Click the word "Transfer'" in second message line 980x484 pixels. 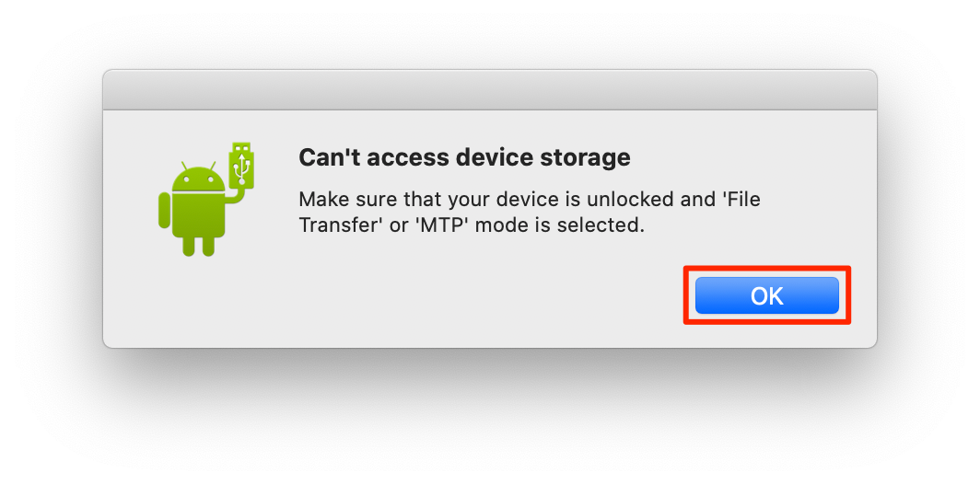(x=341, y=225)
